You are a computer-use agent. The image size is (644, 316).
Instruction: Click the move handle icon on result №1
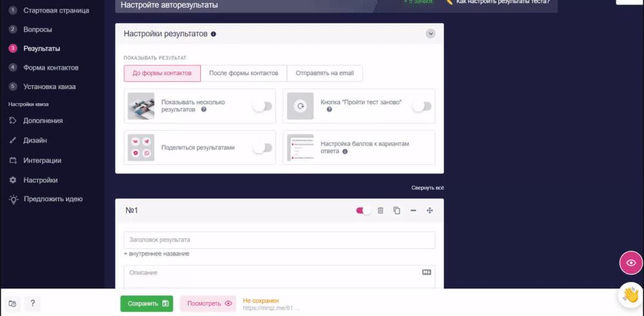pyautogui.click(x=430, y=210)
